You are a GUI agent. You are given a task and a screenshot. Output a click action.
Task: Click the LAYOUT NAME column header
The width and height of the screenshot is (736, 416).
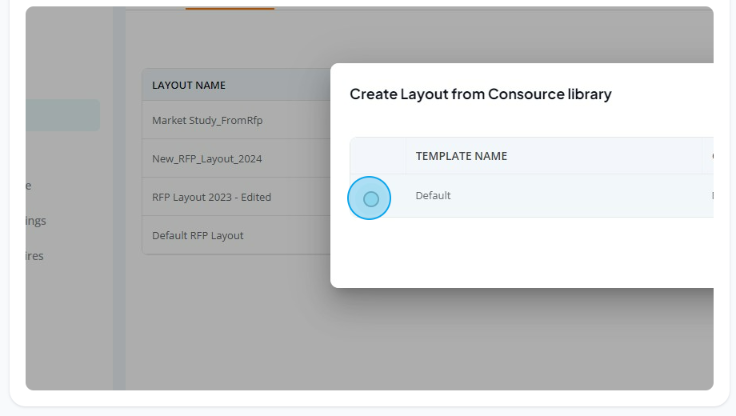(x=189, y=85)
